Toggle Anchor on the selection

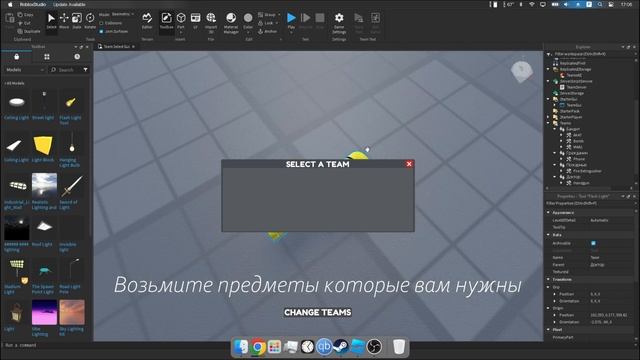tap(267, 31)
